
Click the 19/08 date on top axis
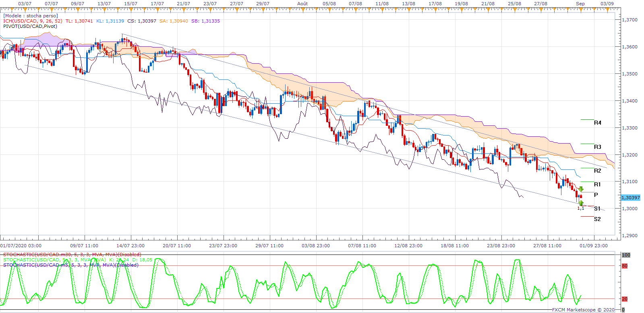[x=461, y=4]
